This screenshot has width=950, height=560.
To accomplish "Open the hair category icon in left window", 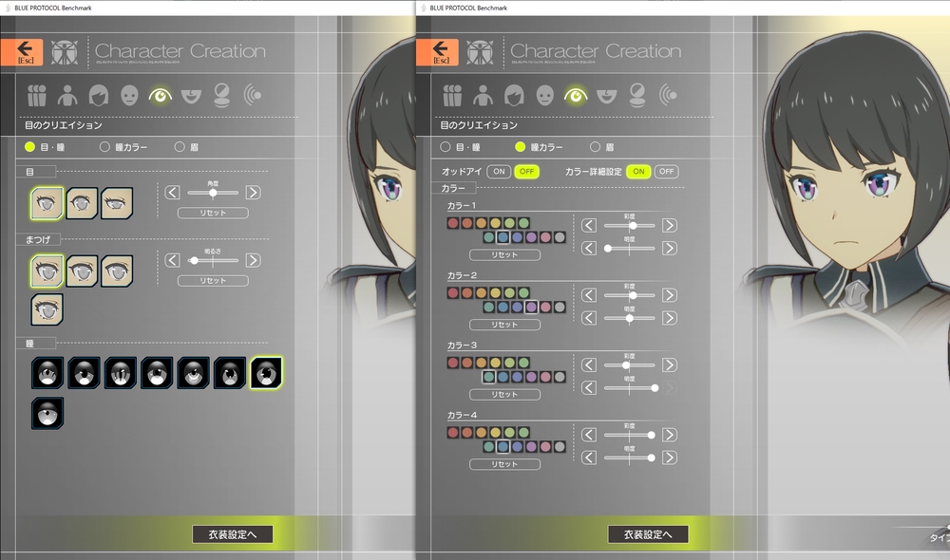I will (x=98, y=95).
